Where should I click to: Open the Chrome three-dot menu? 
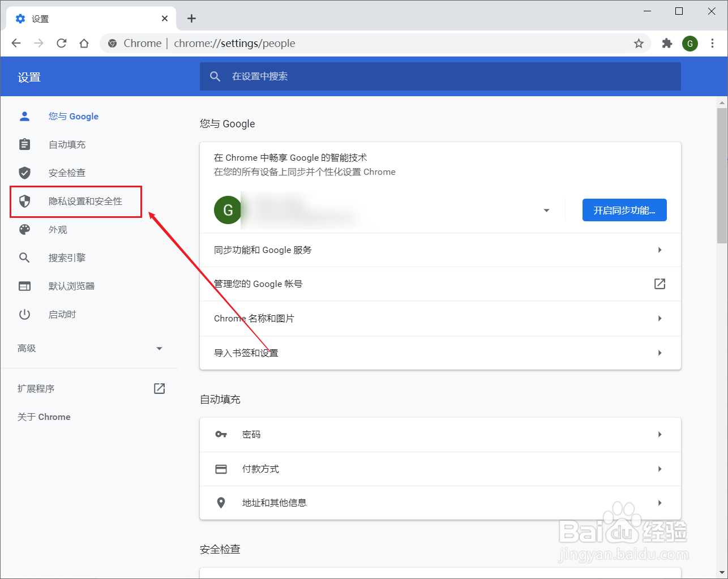click(712, 43)
